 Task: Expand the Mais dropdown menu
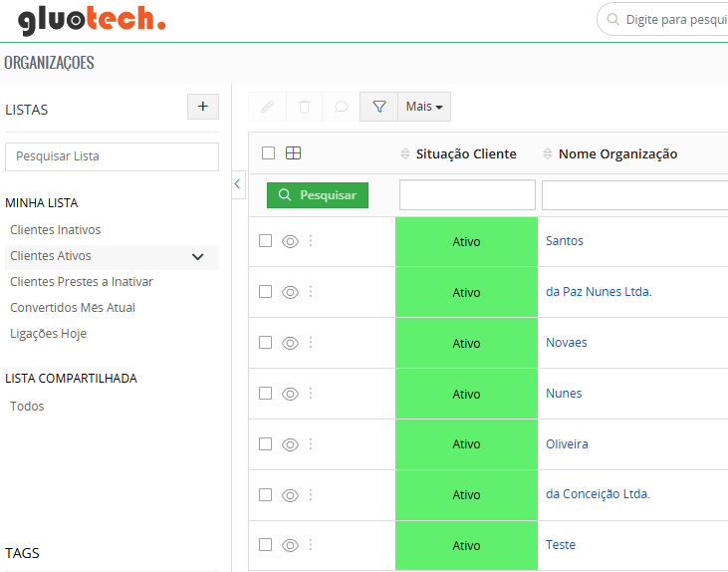tap(424, 107)
